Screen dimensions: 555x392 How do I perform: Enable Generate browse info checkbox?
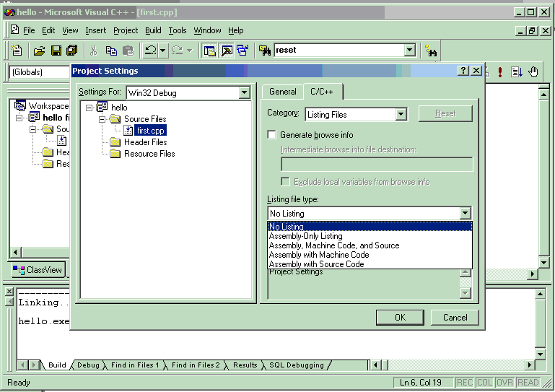point(271,134)
